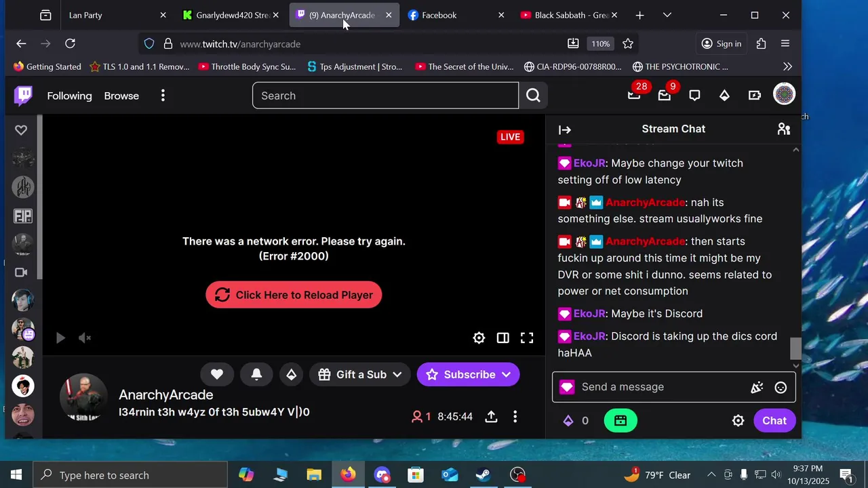Image resolution: width=868 pixels, height=488 pixels.
Task: Go to the Twitch home logo
Action: [23, 96]
